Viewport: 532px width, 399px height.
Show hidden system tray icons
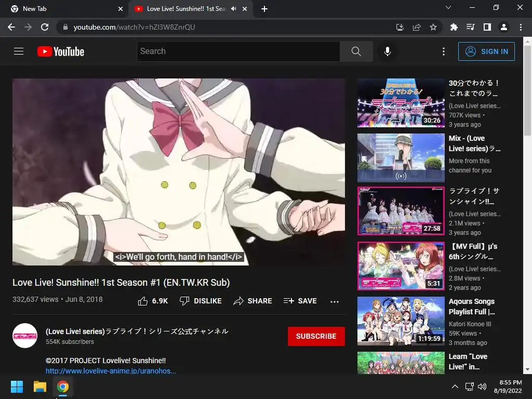point(455,387)
